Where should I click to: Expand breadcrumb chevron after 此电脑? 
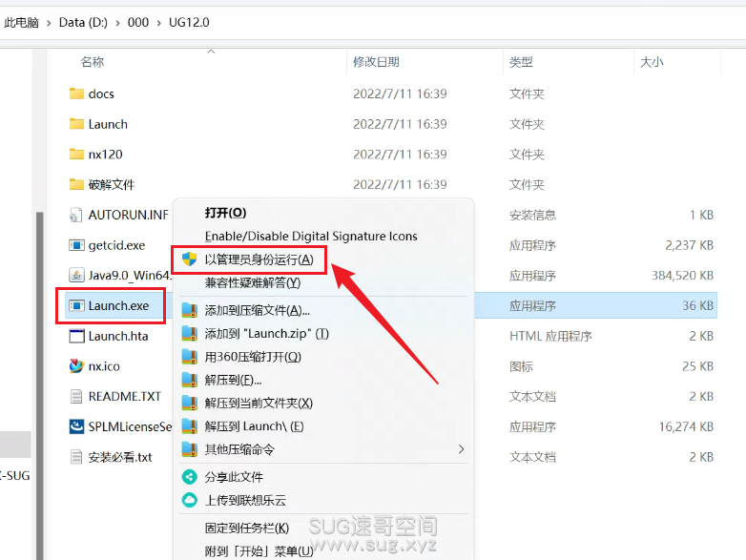[x=49, y=23]
